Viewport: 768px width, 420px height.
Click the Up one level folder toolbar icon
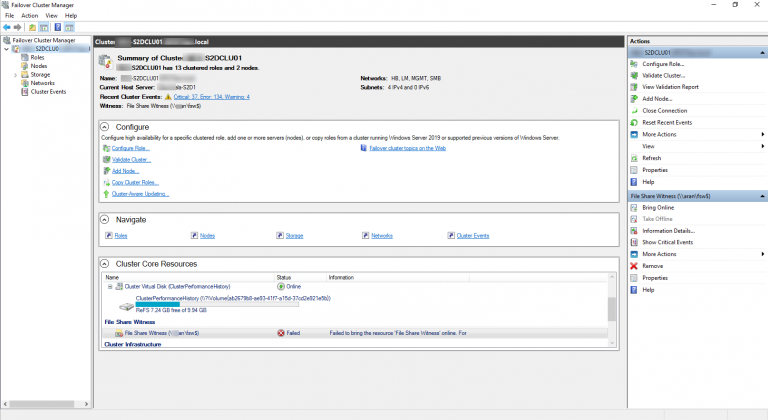(x=32, y=27)
